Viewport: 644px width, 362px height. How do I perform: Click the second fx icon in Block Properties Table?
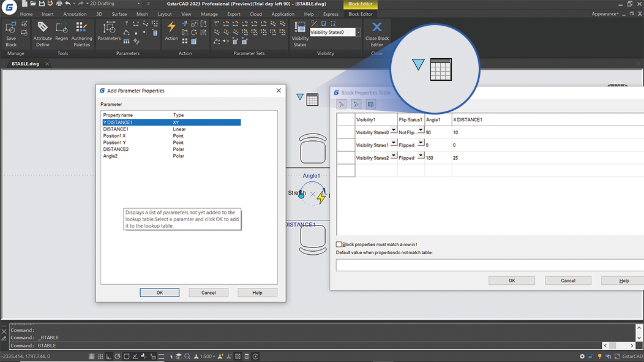tap(356, 104)
